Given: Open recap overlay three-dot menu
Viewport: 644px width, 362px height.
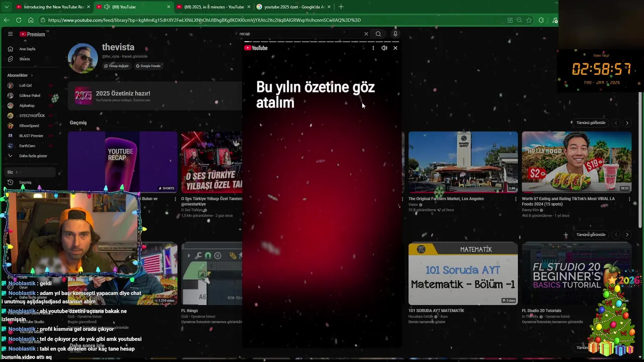Looking at the screenshot, I should (x=373, y=48).
